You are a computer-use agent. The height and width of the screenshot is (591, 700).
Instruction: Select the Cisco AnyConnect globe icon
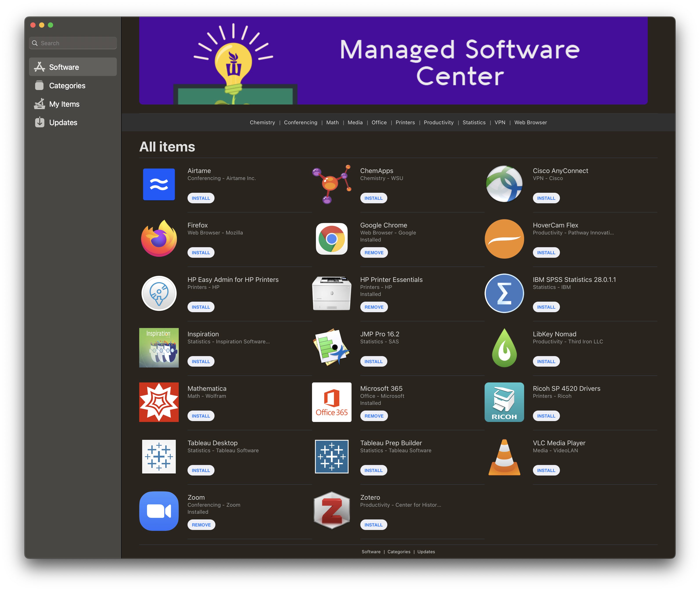pos(504,184)
